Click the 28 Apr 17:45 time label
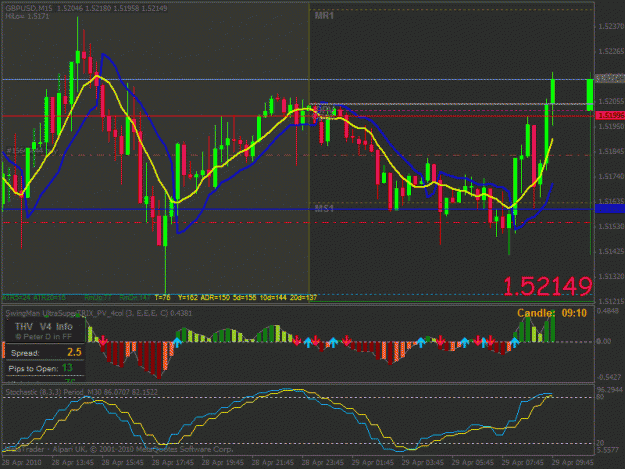The image size is (625, 469). pyautogui.click(x=173, y=463)
